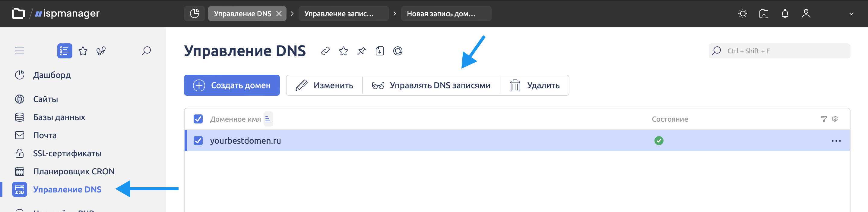Screen dimensions: 868x212
Task: Switch to Управление запис... tab
Action: [343, 14]
